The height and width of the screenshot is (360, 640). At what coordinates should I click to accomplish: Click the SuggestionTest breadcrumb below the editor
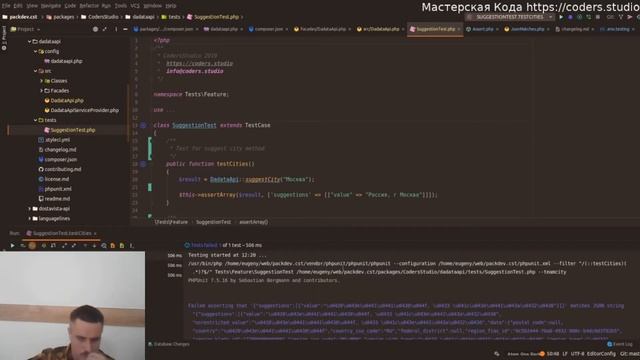click(213, 222)
